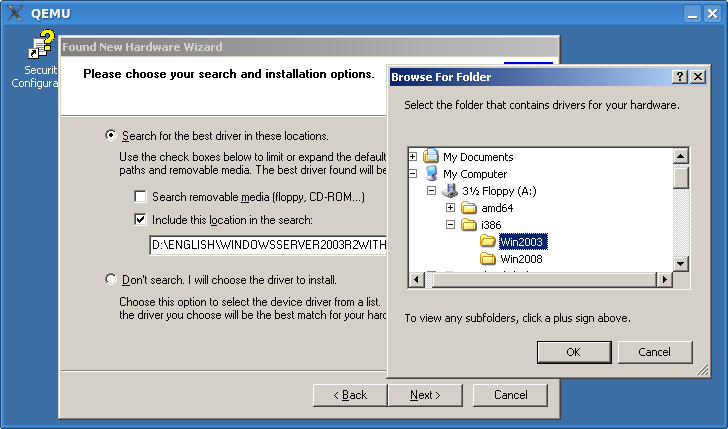Uncheck 'Include this location in the search'
This screenshot has width=728, height=429.
pyautogui.click(x=140, y=219)
